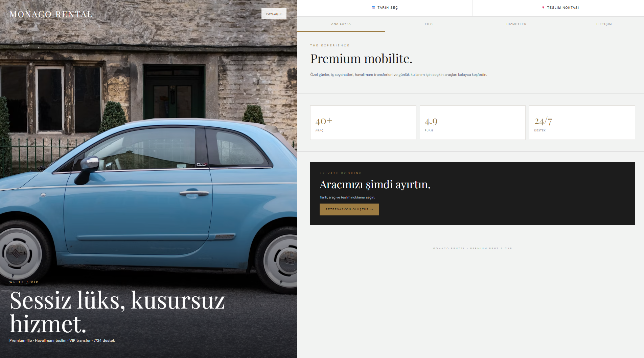Select the 4.9 Puan stat card
The width and height of the screenshot is (644, 358).
(x=473, y=123)
